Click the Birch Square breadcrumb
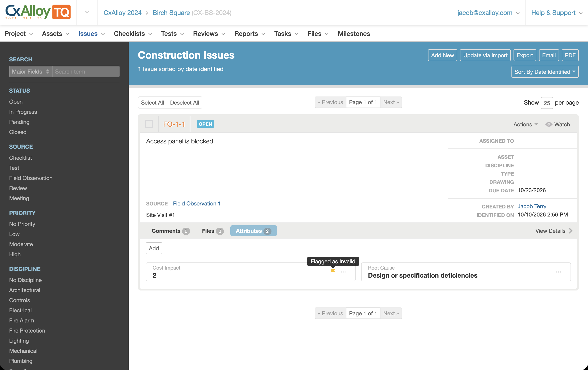This screenshot has width=588, height=370. click(171, 13)
